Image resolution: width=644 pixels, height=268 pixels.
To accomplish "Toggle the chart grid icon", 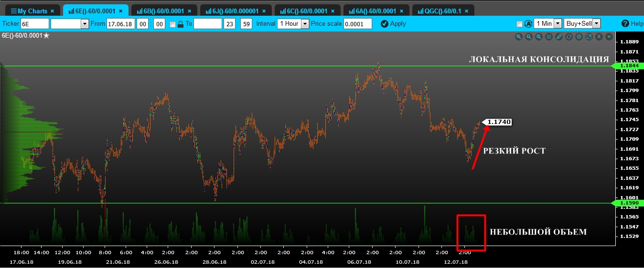I will (549, 37).
